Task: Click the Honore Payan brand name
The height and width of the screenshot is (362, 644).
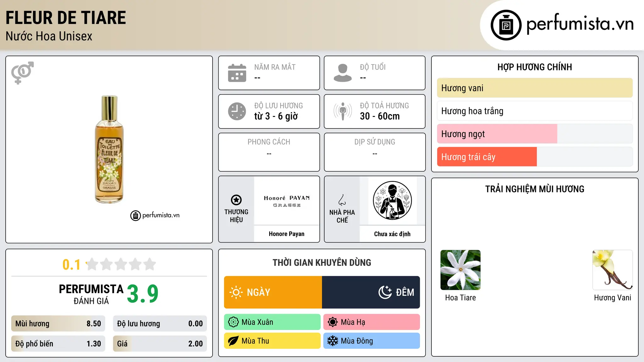Action: point(286,234)
